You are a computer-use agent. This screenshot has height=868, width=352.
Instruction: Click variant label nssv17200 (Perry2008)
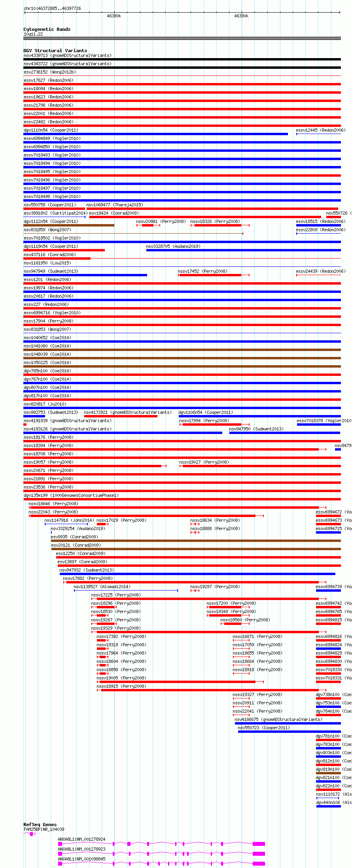click(x=231, y=603)
